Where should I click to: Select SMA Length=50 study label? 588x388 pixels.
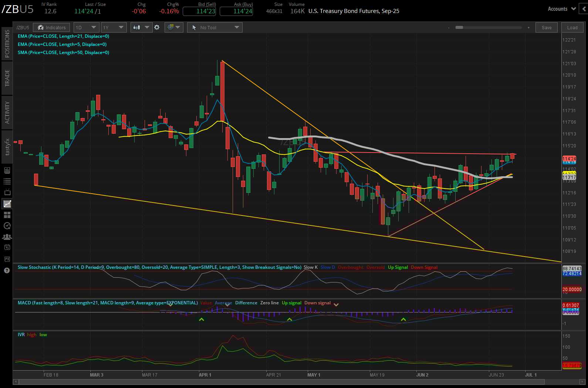pos(63,53)
